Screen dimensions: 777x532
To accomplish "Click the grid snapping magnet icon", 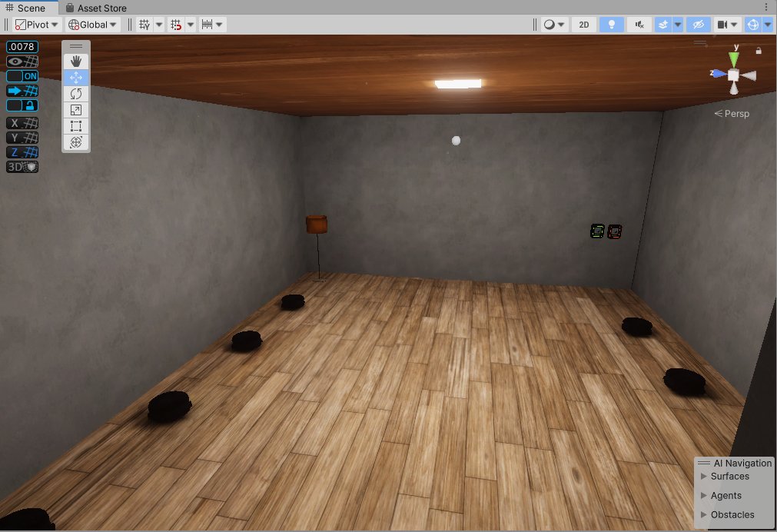I will coord(176,25).
